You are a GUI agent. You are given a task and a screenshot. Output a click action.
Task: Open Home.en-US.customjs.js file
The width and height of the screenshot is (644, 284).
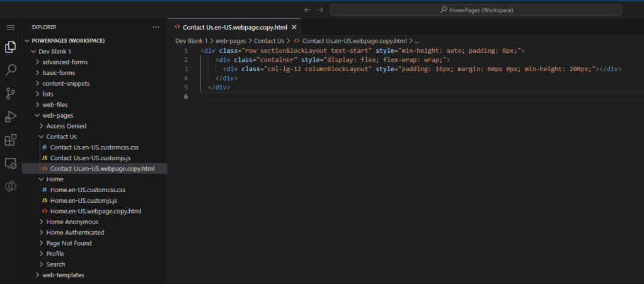(83, 200)
